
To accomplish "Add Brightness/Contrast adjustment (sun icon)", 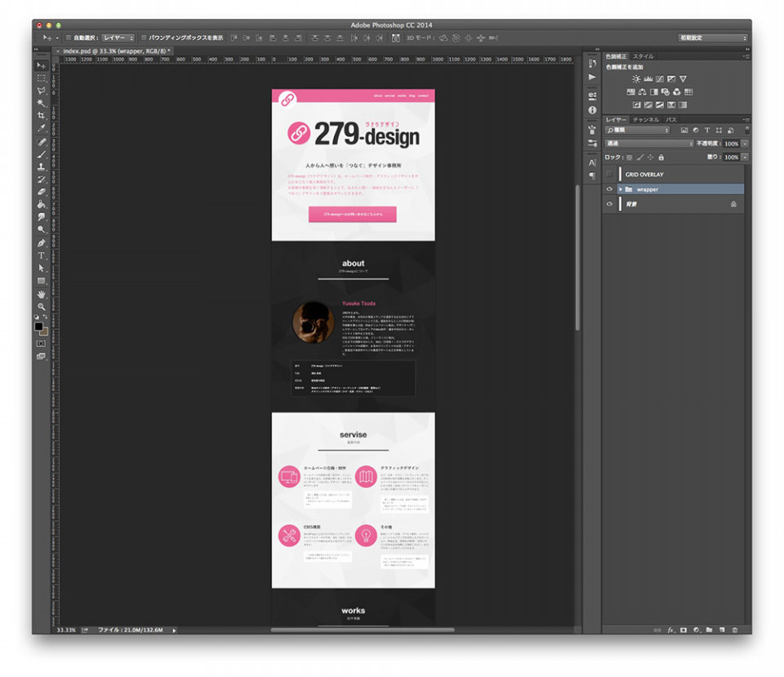I will coord(636,79).
